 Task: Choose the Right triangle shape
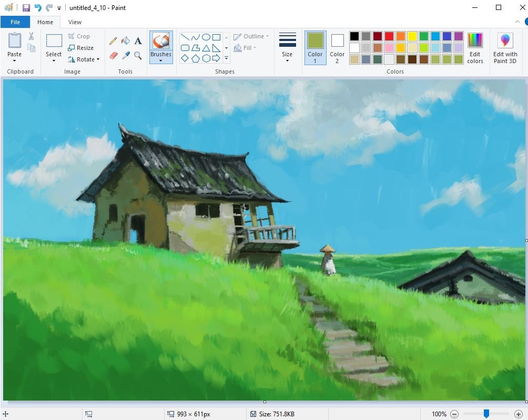point(217,48)
